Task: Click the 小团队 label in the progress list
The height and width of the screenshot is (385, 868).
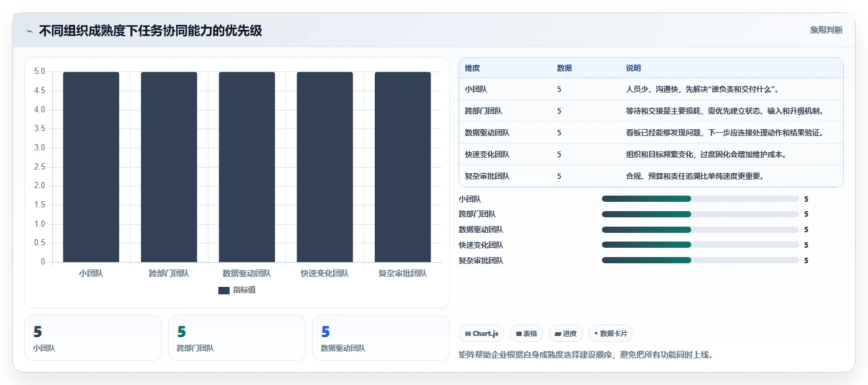Action: point(470,199)
